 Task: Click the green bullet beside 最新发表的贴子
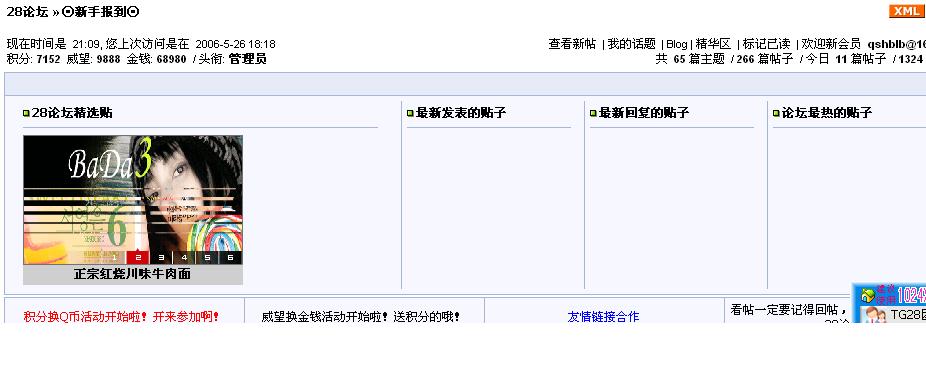tap(410, 113)
